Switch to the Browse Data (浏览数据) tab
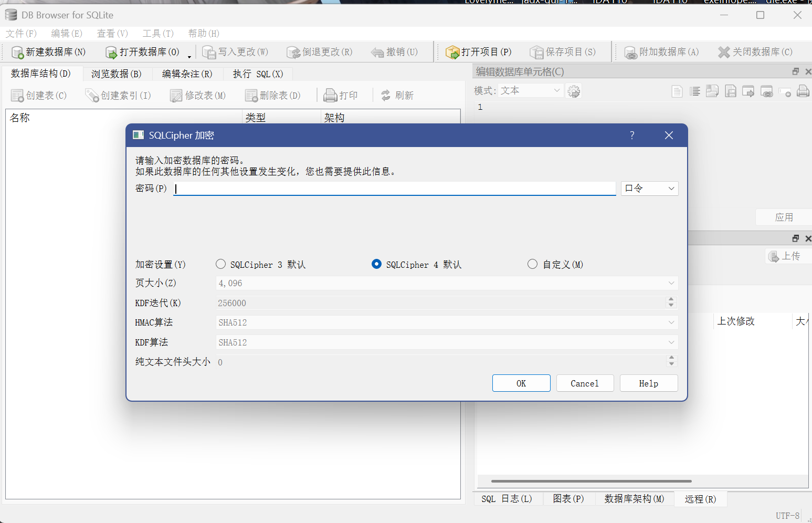This screenshot has width=812, height=523. pos(117,74)
